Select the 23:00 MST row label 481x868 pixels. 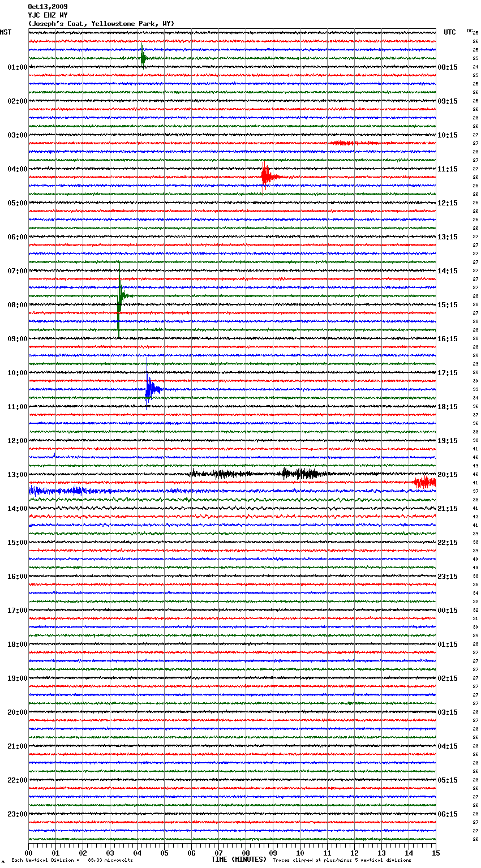point(18,814)
